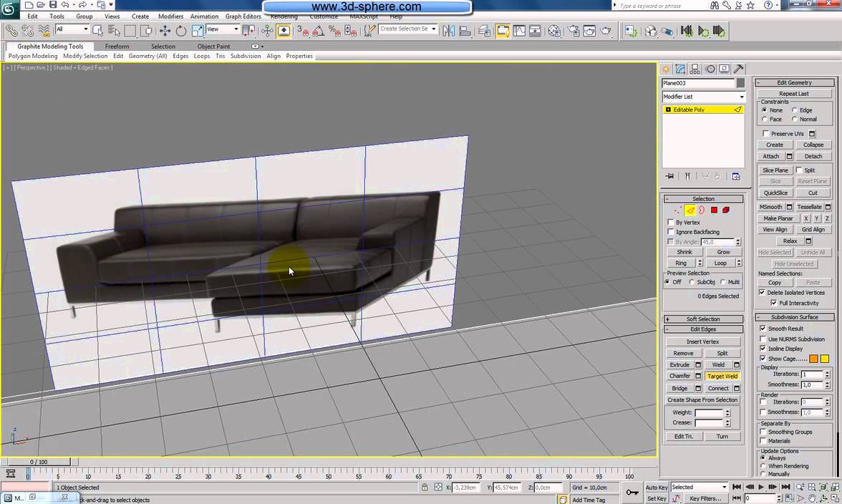Open the Polygon Modeling ribbon panel
This screenshot has height=504, width=842.
[33, 56]
